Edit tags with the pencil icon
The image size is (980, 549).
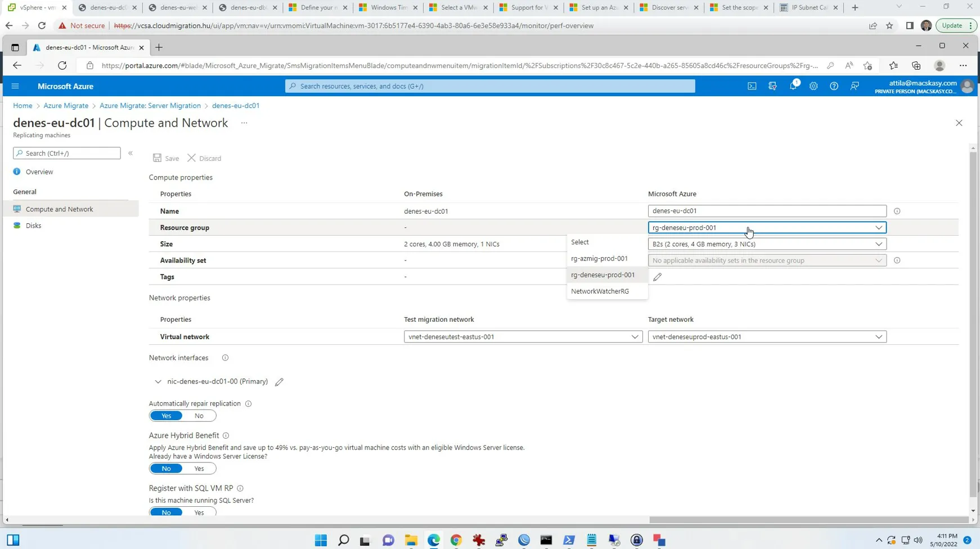[657, 277]
